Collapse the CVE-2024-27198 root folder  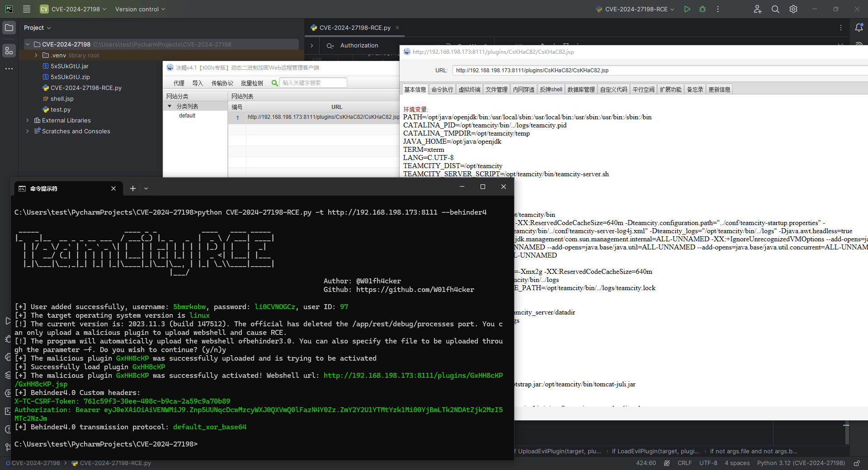[x=28, y=44]
